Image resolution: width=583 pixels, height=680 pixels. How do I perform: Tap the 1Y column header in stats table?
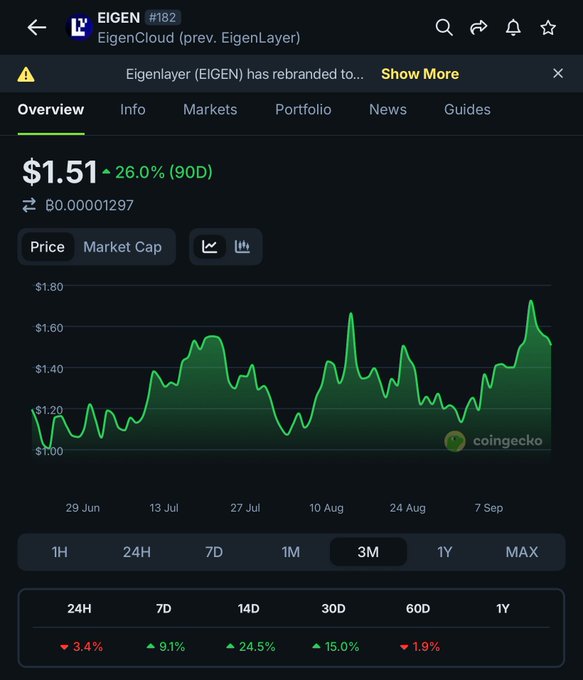pyautogui.click(x=503, y=609)
